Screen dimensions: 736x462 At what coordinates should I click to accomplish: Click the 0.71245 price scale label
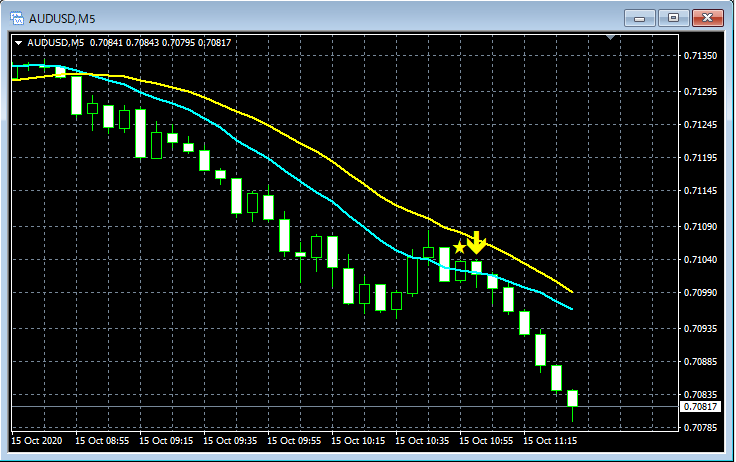tap(700, 124)
